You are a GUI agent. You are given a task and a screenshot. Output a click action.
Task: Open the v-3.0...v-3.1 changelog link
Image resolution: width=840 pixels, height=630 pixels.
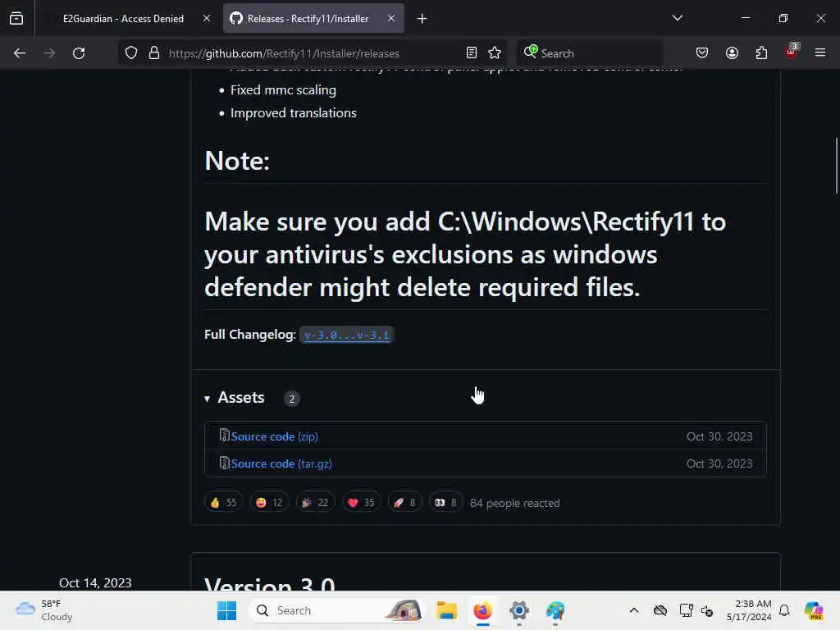347,336
